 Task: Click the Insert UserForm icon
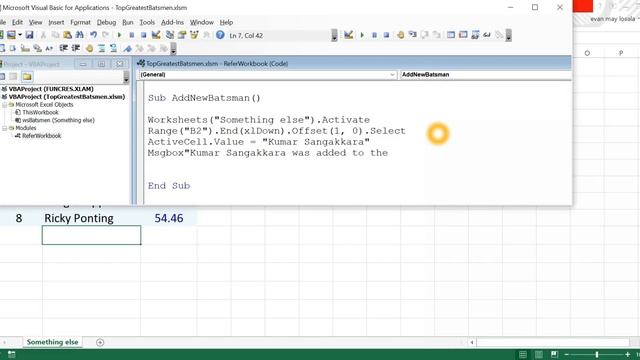coord(11,35)
